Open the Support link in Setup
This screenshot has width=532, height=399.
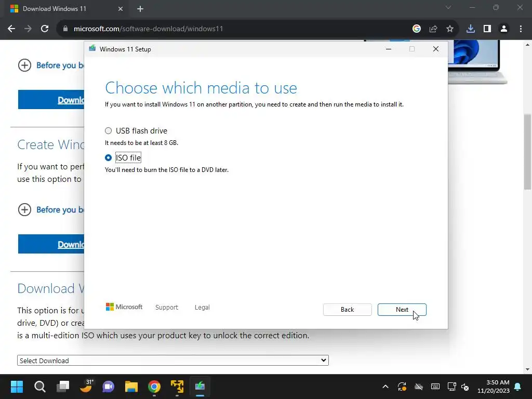[x=167, y=308]
